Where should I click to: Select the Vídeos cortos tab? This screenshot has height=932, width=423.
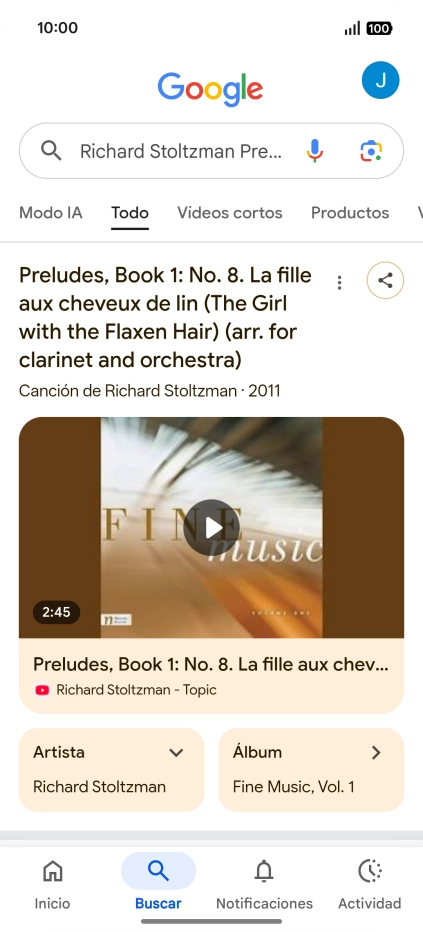point(229,213)
